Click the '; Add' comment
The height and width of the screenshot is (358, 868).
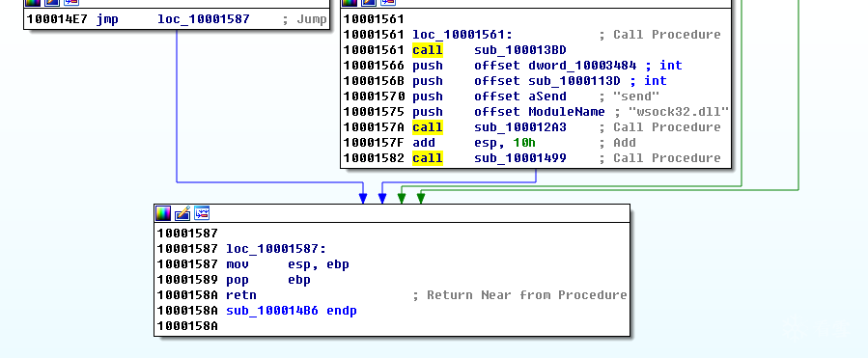tap(618, 143)
